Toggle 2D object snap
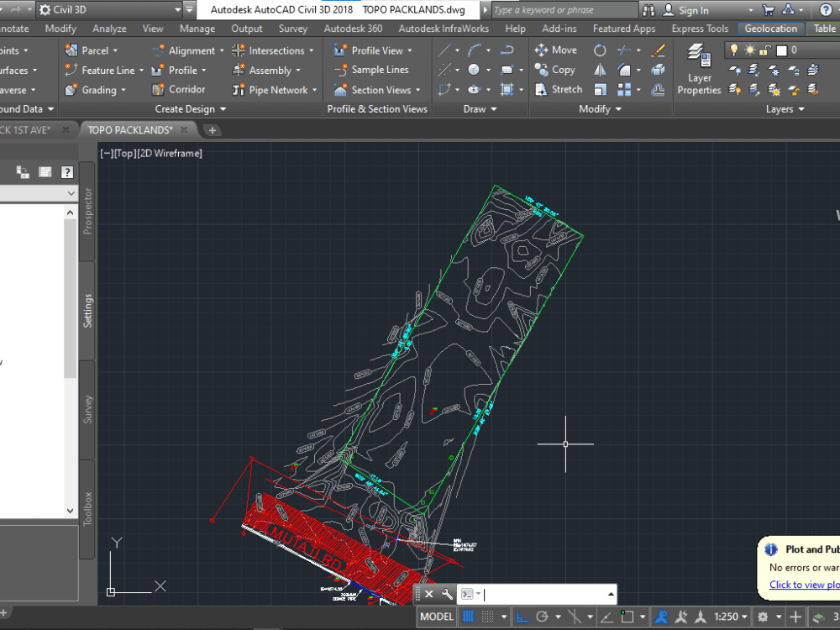 [x=627, y=617]
